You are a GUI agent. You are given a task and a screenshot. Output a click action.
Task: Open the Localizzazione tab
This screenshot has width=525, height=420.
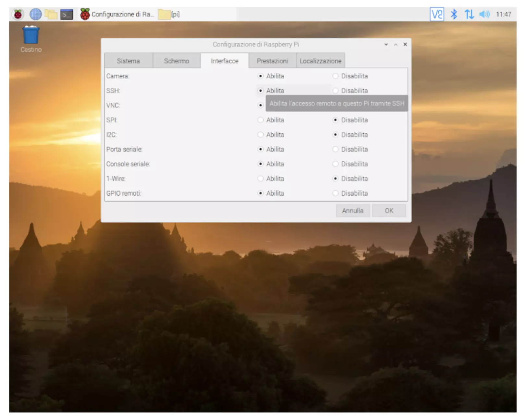tap(321, 61)
